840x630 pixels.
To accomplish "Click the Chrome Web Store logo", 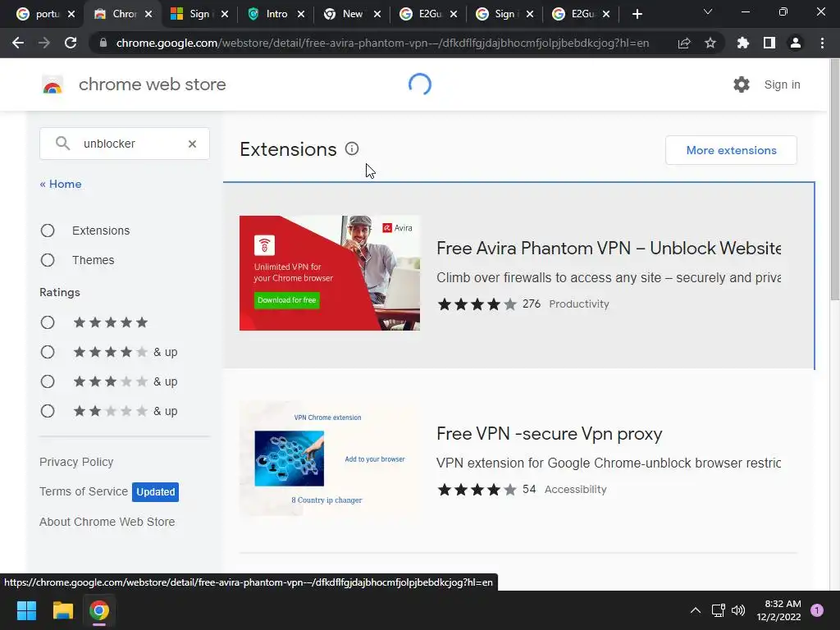I will (x=52, y=84).
